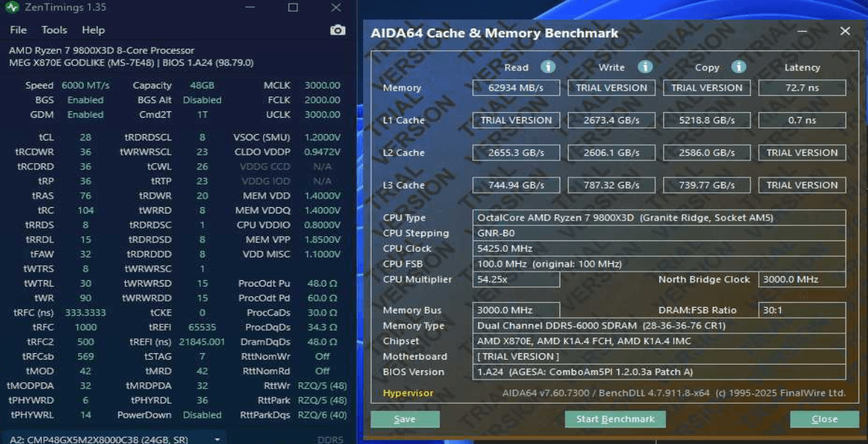Minimize the ZenTimings window
868x444 pixels.
tap(250, 8)
